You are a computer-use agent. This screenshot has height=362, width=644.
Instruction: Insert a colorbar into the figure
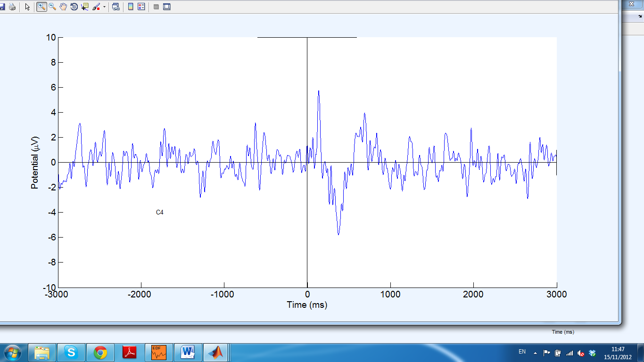(x=131, y=7)
